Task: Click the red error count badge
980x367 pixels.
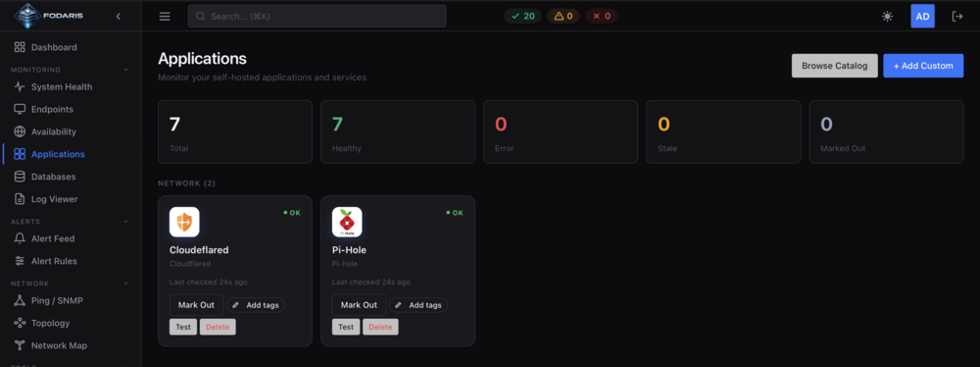Action: pos(602,17)
